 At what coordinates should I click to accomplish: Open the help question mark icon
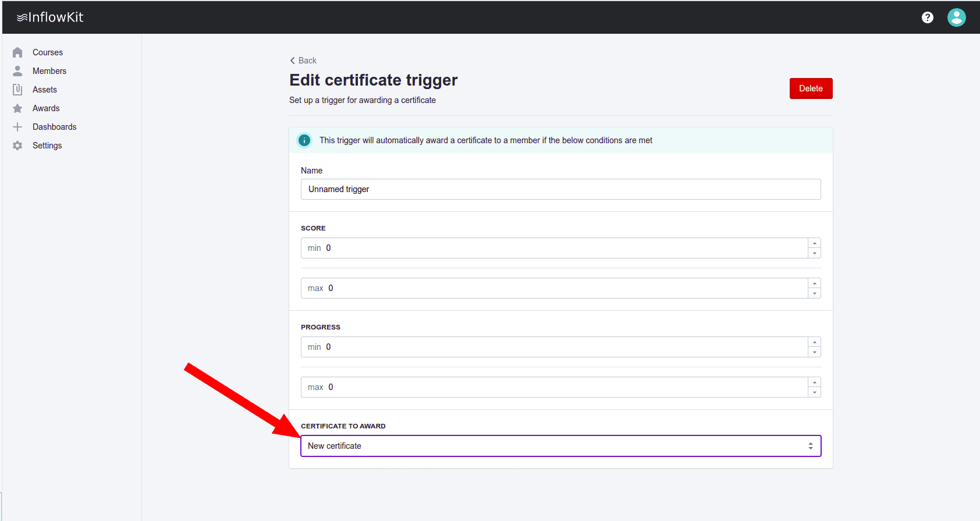[928, 17]
